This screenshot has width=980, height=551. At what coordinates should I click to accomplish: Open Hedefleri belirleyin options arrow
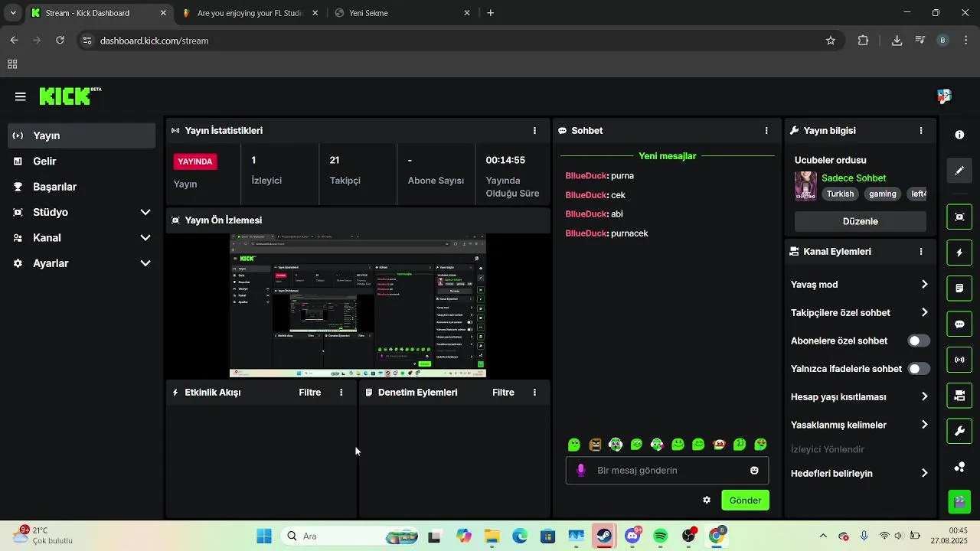[924, 473]
